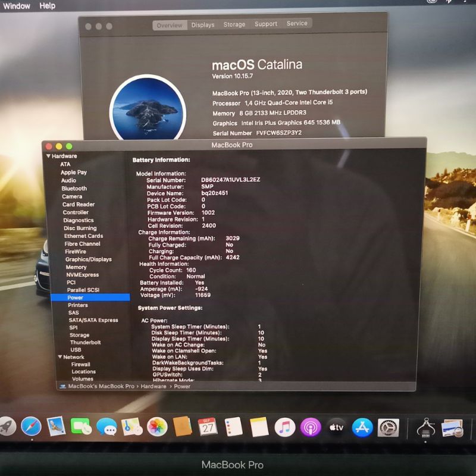This screenshot has width=476, height=476.
Task: Select Disc Burning in the sidebar
Action: 80,228
